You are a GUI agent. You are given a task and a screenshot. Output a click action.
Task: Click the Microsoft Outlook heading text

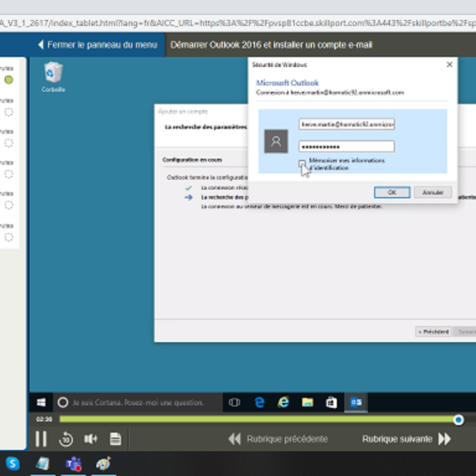pos(287,83)
